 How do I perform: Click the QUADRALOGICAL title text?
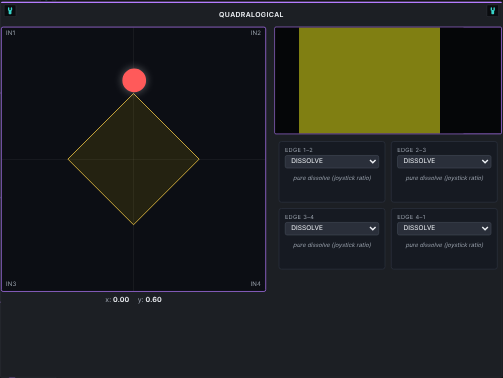251,15
